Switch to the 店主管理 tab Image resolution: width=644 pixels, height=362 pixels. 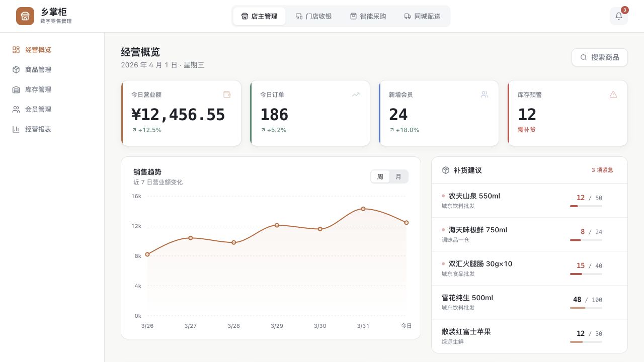259,16
